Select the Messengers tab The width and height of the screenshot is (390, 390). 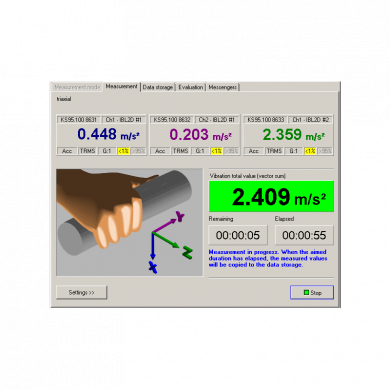pos(223,87)
